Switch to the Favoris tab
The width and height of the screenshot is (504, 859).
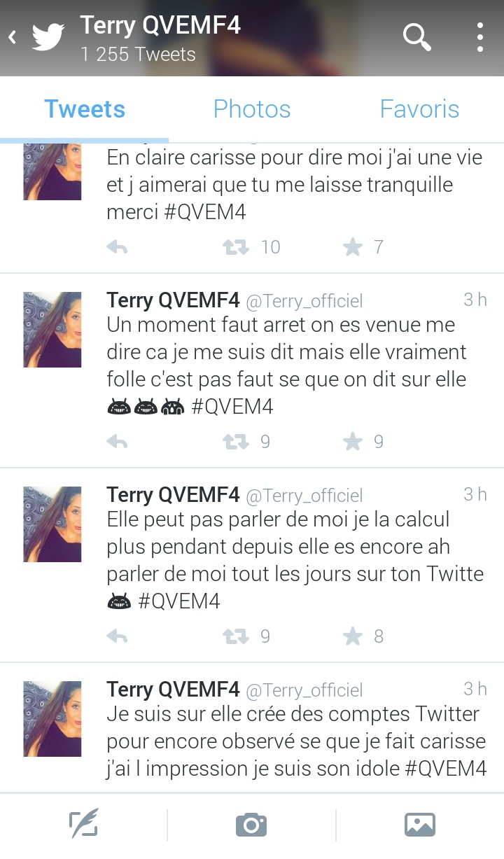(419, 109)
